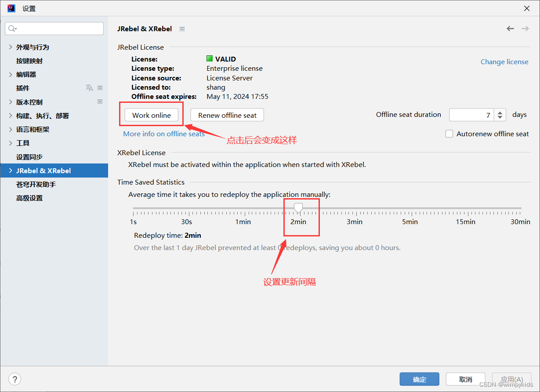Click the icon next to JRebel & XRebel title
The image size is (540, 392).
point(182,29)
